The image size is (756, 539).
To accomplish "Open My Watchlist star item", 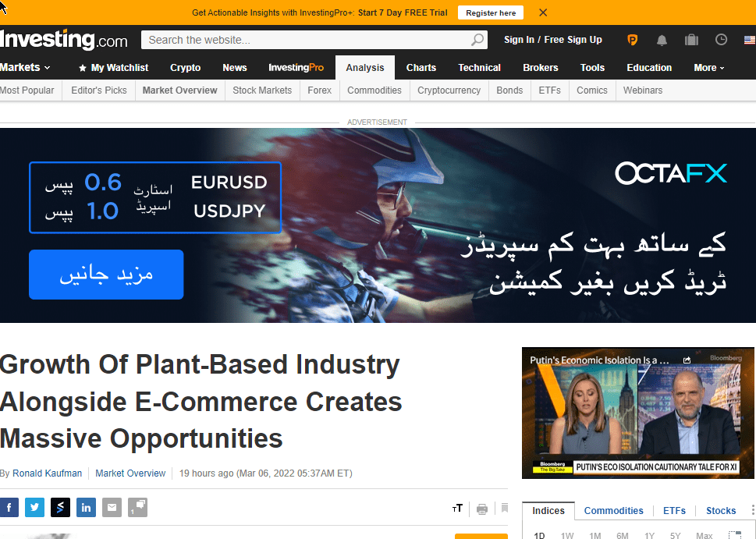I will point(114,68).
